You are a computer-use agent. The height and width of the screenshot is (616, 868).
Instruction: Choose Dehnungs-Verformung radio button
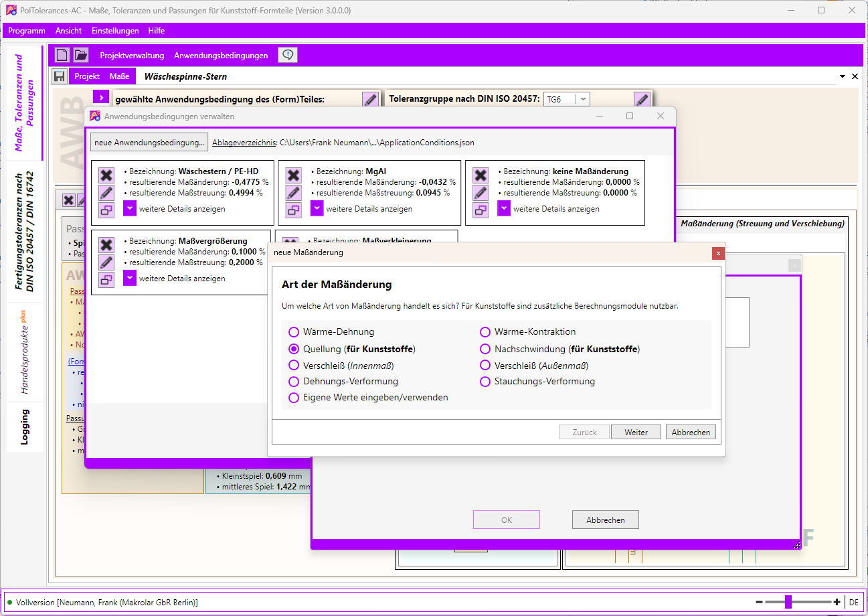(343, 382)
